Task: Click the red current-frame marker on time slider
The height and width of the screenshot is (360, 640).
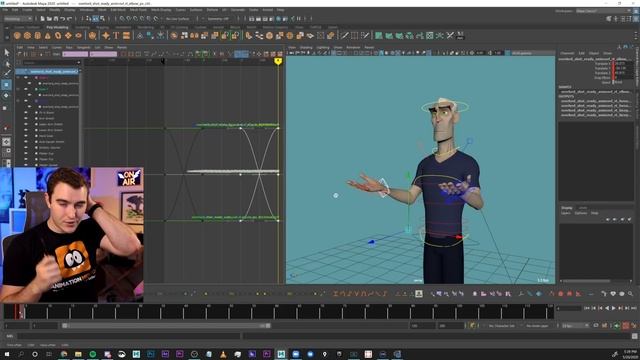Action: 17,312
